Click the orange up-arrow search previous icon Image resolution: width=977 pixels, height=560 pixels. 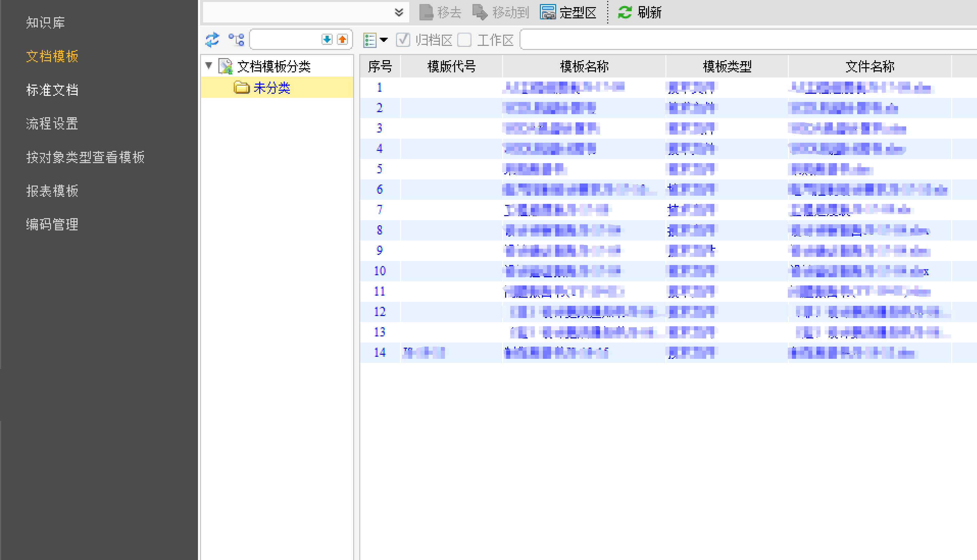pos(342,39)
